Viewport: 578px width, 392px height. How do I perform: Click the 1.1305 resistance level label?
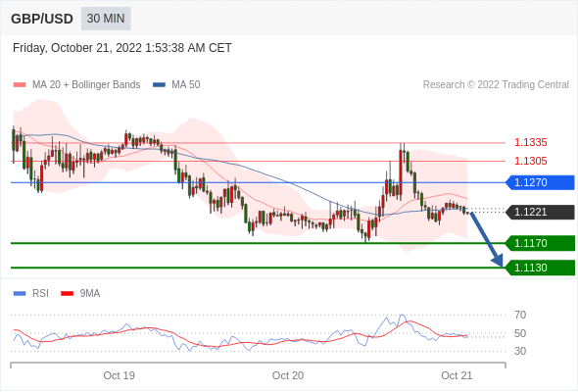pos(530,161)
